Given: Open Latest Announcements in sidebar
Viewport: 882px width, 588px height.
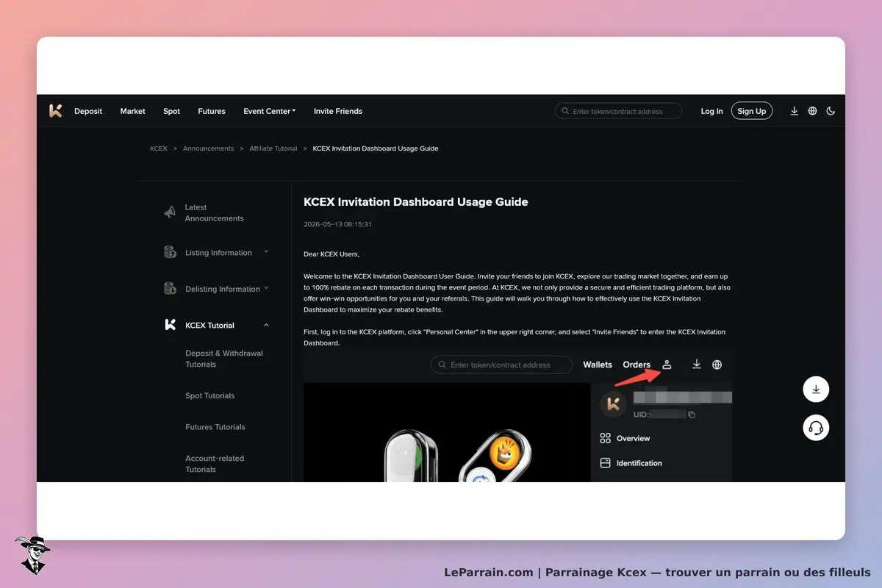Looking at the screenshot, I should tap(215, 213).
